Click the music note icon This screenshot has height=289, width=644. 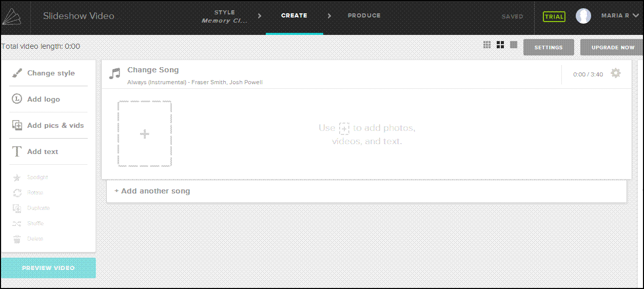click(x=114, y=73)
